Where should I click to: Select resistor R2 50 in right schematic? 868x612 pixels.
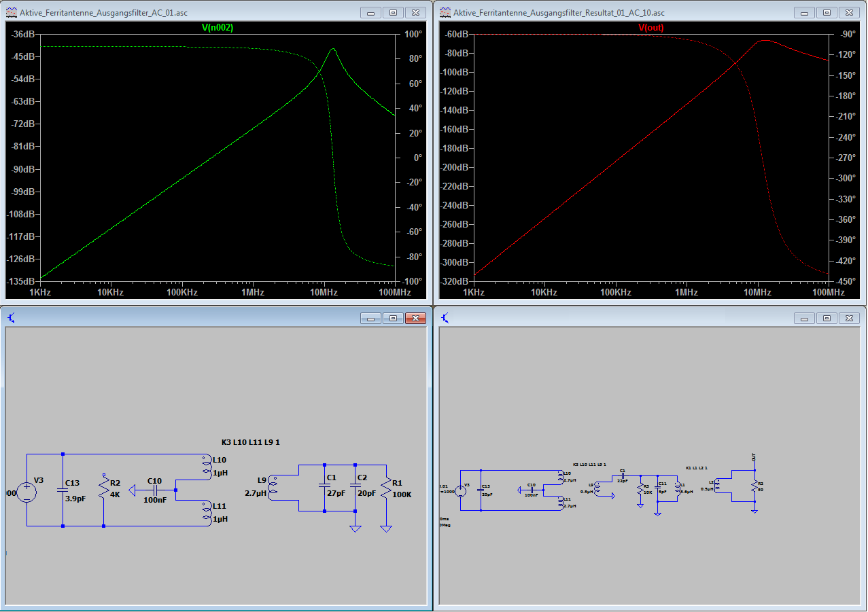(754, 486)
